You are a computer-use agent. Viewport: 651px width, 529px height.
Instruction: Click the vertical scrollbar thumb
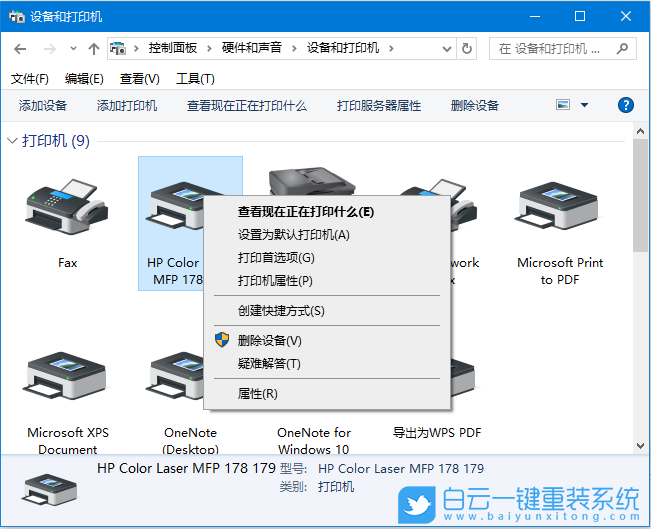click(x=640, y=195)
